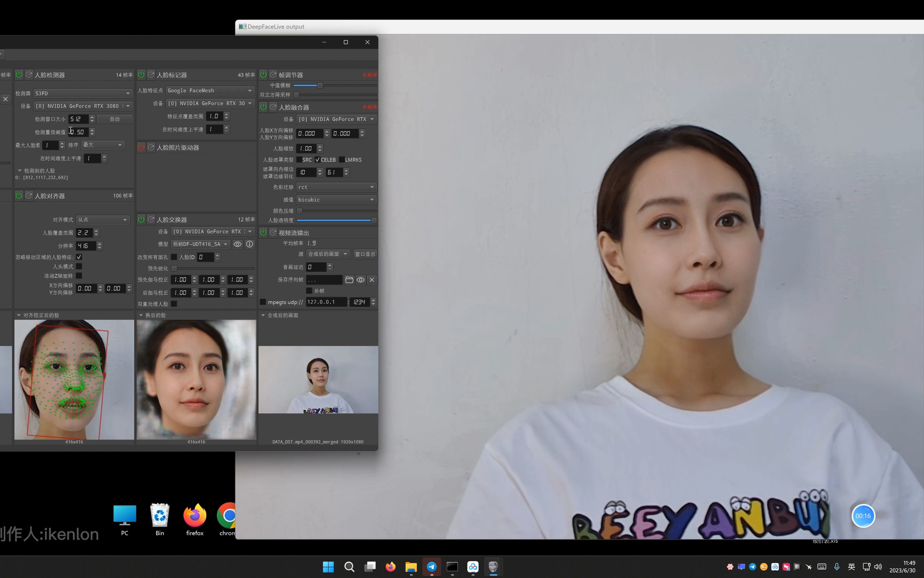
Task: Adjust the 中值模糊 slider
Action: pyautogui.click(x=335, y=86)
